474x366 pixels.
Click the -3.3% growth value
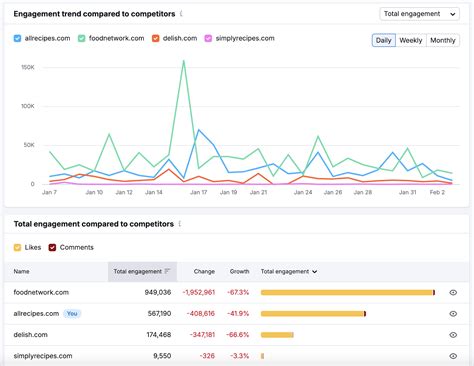(x=239, y=356)
